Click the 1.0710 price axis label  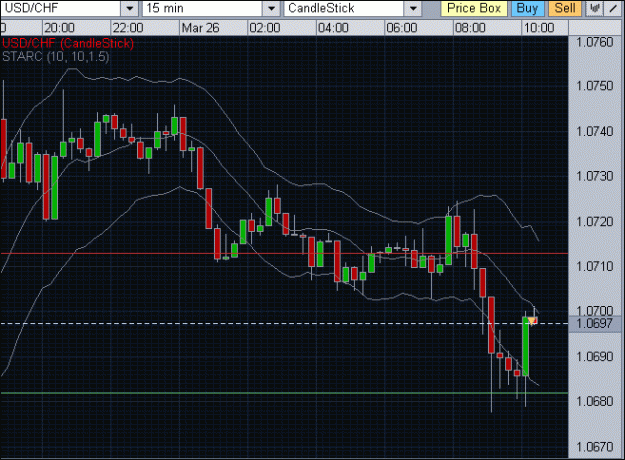595,266
